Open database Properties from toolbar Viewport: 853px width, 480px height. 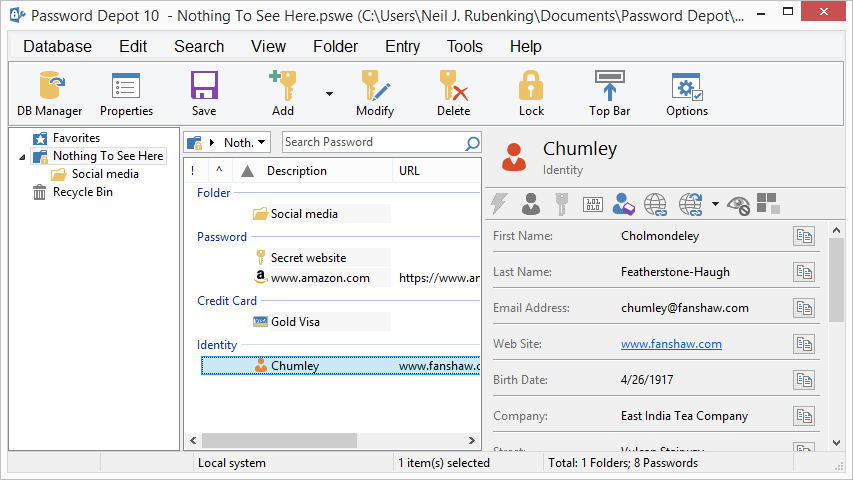coord(126,94)
